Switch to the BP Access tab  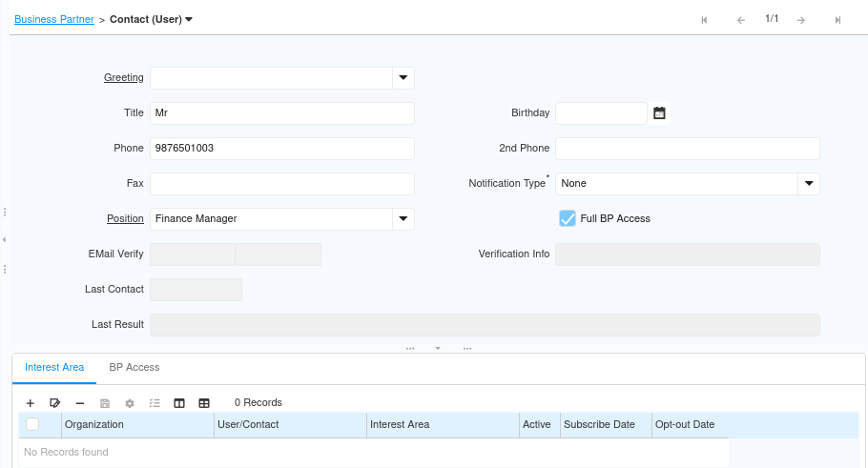tap(134, 367)
